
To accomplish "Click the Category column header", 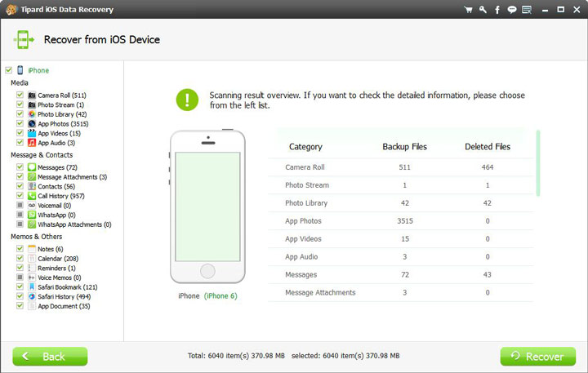I will click(305, 147).
